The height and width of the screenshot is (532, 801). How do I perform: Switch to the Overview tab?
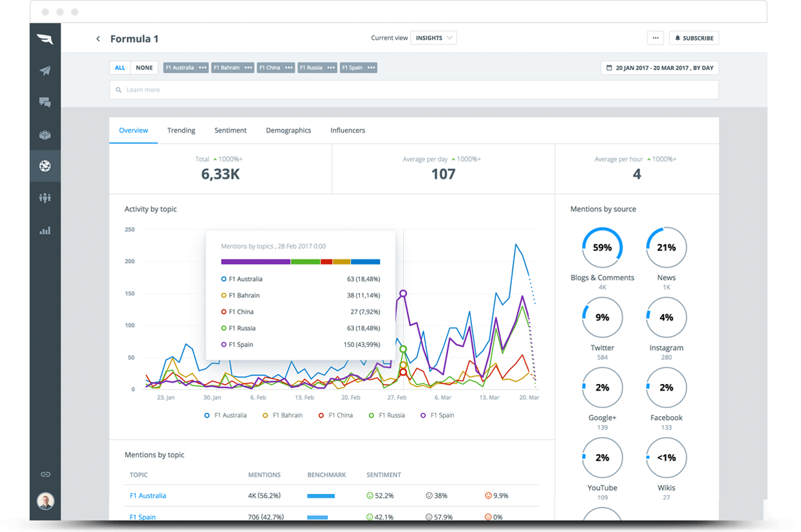coord(133,131)
